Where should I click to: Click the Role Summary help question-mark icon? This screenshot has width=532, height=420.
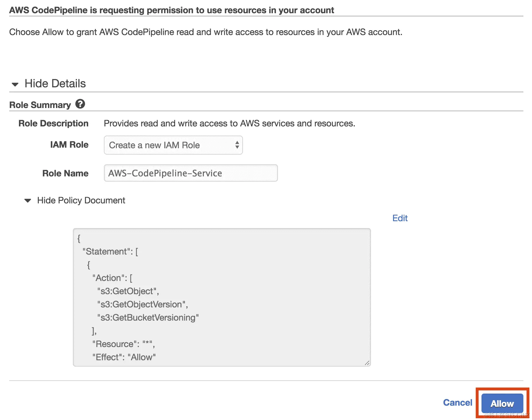(80, 104)
